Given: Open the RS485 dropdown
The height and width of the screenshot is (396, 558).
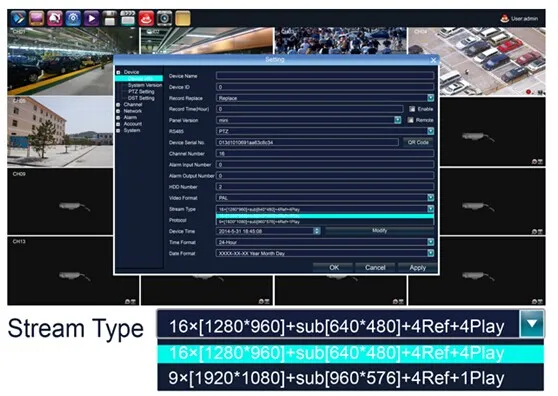Looking at the screenshot, I should (431, 131).
